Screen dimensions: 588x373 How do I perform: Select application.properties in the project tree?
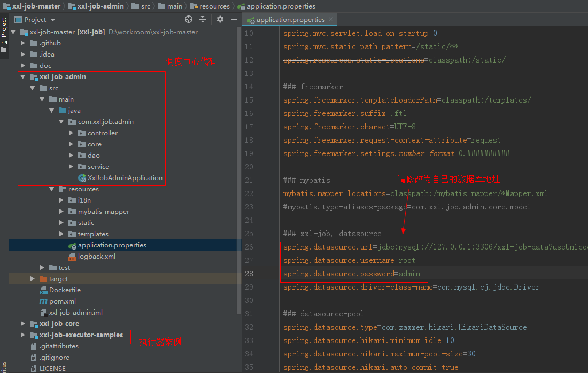[x=125, y=245]
